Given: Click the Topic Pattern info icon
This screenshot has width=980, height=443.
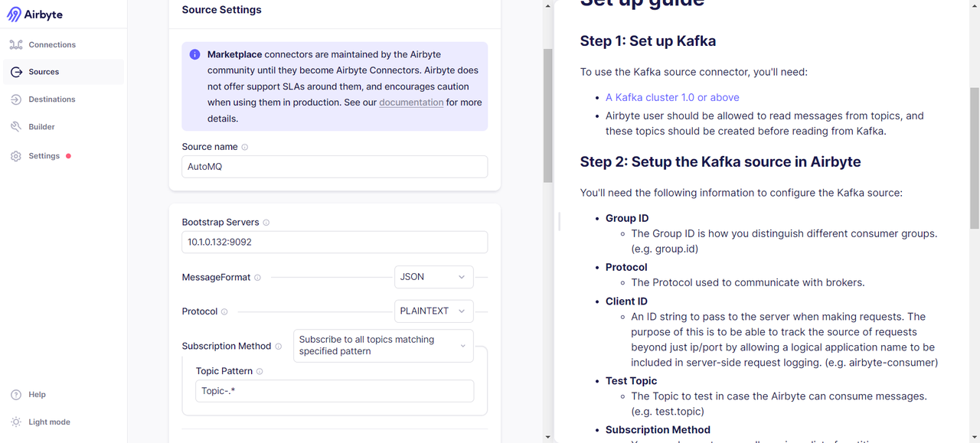Looking at the screenshot, I should click(260, 372).
